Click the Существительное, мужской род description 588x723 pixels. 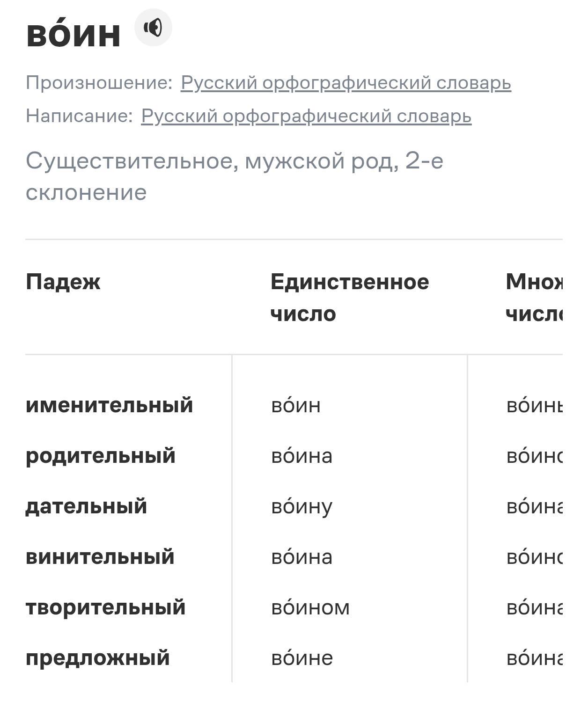coord(234,176)
